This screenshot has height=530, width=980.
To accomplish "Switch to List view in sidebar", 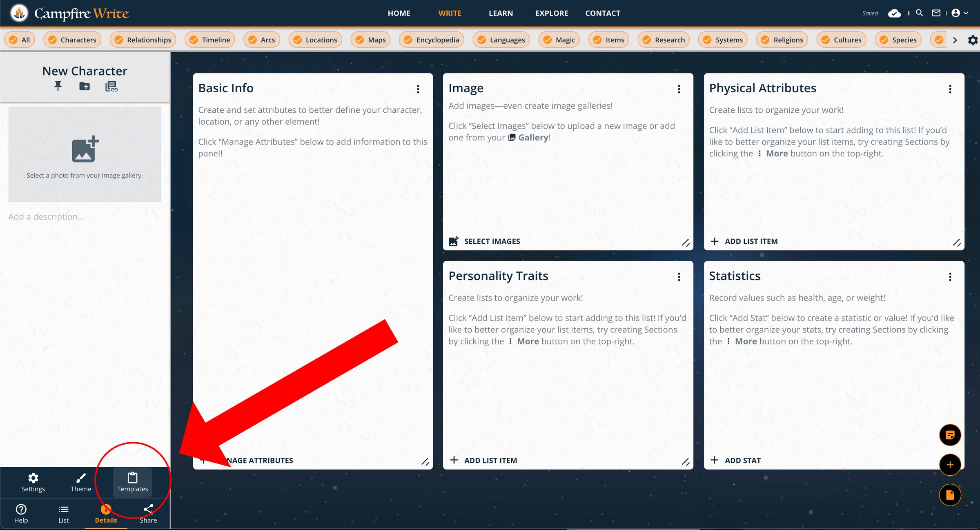I will click(63, 514).
